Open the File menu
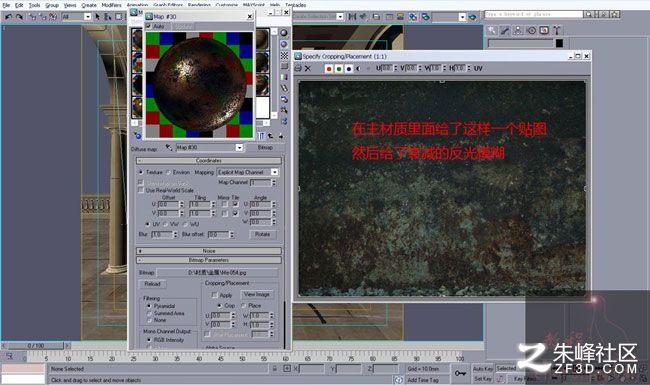 tap(6, 5)
